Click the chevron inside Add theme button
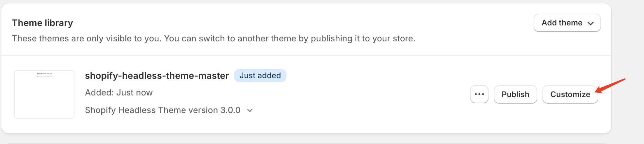Screen dimensions: 644x144 point(590,23)
